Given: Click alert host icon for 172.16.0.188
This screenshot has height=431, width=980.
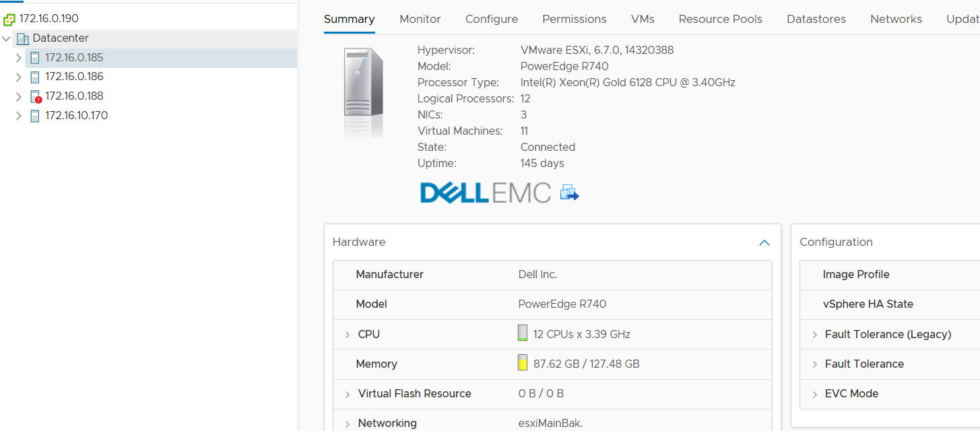Looking at the screenshot, I should (36, 96).
